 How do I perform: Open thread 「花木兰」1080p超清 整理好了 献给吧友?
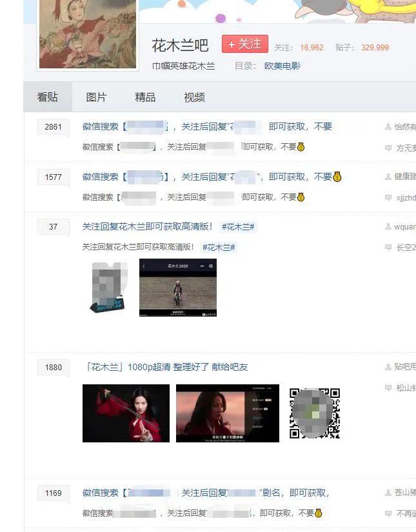[166, 367]
